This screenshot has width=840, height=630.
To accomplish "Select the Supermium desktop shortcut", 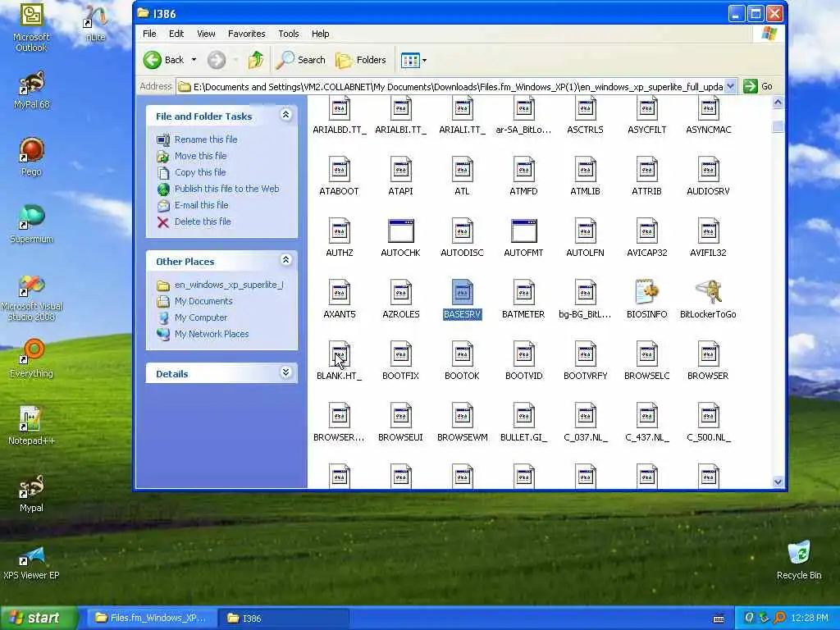I will tap(31, 225).
